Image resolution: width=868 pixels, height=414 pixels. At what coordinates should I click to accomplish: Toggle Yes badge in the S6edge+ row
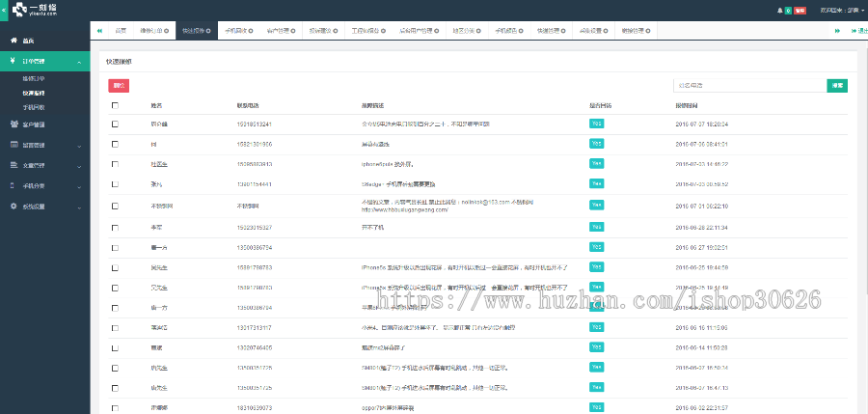[596, 183]
